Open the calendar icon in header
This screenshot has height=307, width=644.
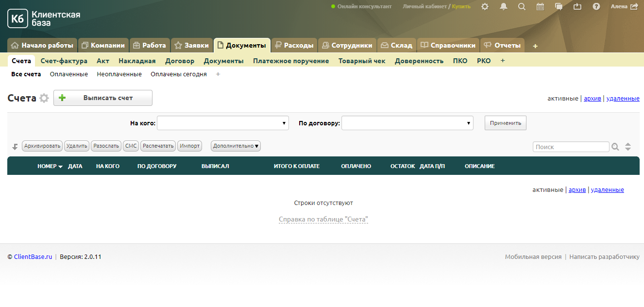point(540,7)
